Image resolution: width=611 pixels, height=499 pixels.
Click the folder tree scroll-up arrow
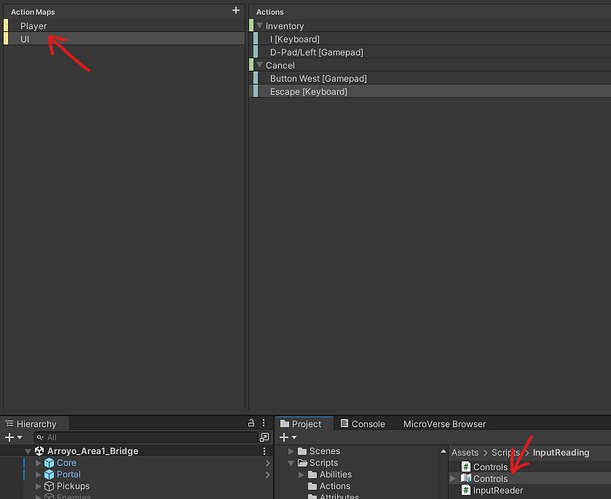(443, 451)
